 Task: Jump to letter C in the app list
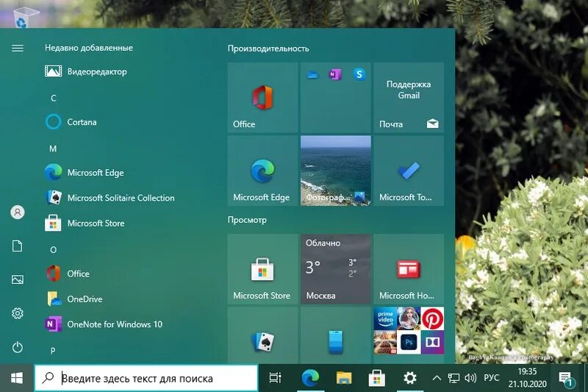(53, 99)
